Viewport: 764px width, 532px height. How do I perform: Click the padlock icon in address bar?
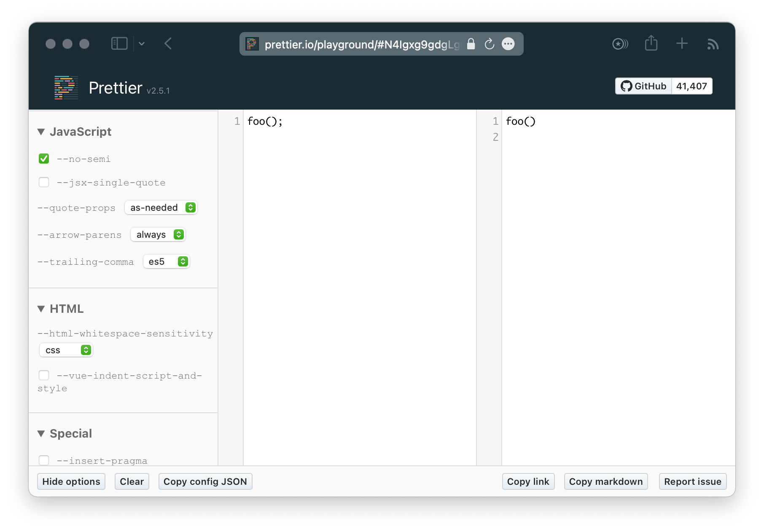coord(471,44)
